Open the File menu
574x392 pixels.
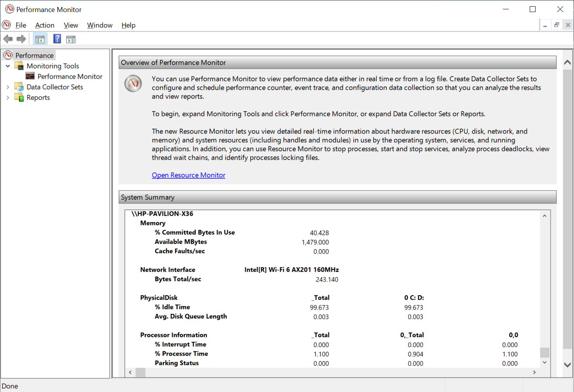(21, 25)
